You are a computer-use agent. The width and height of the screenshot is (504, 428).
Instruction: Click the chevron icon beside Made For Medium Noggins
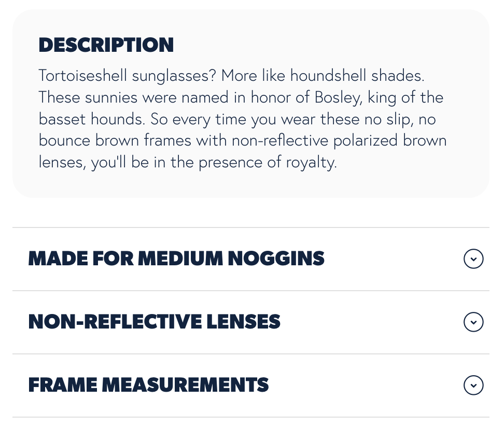coord(473,259)
